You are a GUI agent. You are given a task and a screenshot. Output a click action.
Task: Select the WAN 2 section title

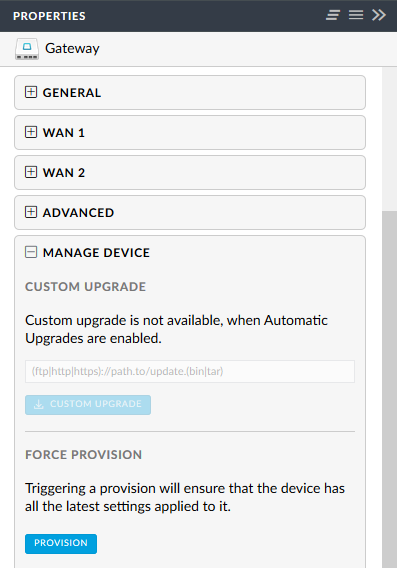point(64,172)
